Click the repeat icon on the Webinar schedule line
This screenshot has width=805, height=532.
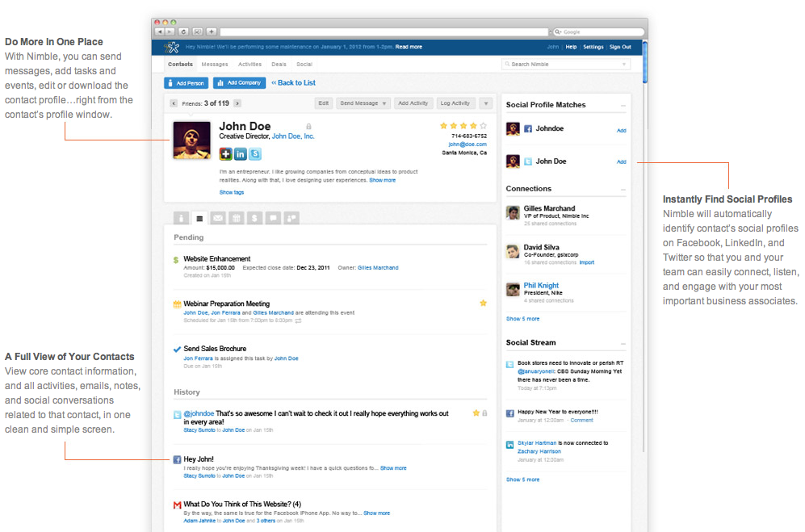tap(298, 320)
